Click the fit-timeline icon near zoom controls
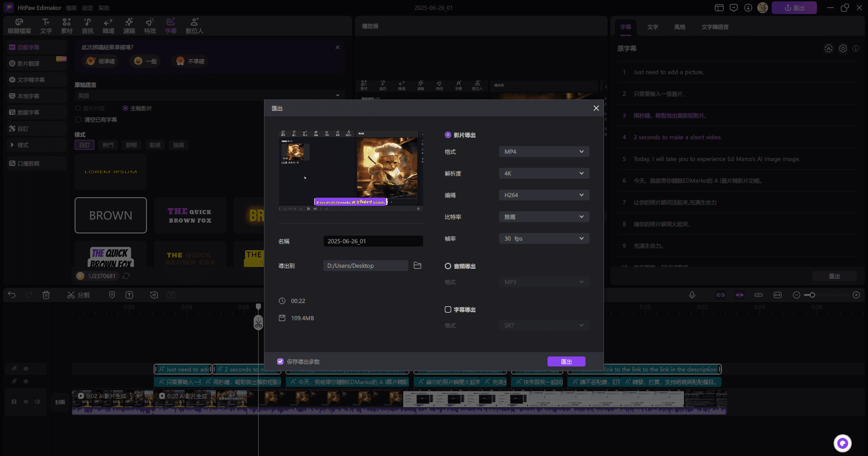 (778, 295)
